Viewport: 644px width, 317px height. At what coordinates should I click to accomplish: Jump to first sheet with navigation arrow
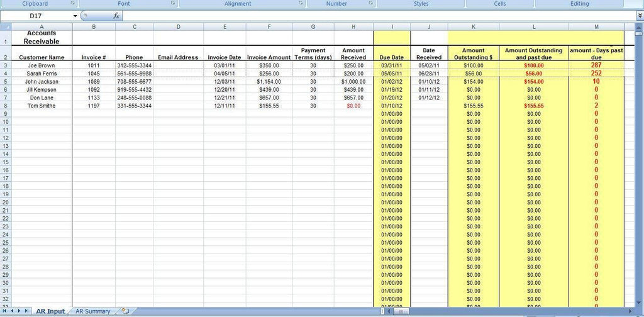(x=4, y=311)
